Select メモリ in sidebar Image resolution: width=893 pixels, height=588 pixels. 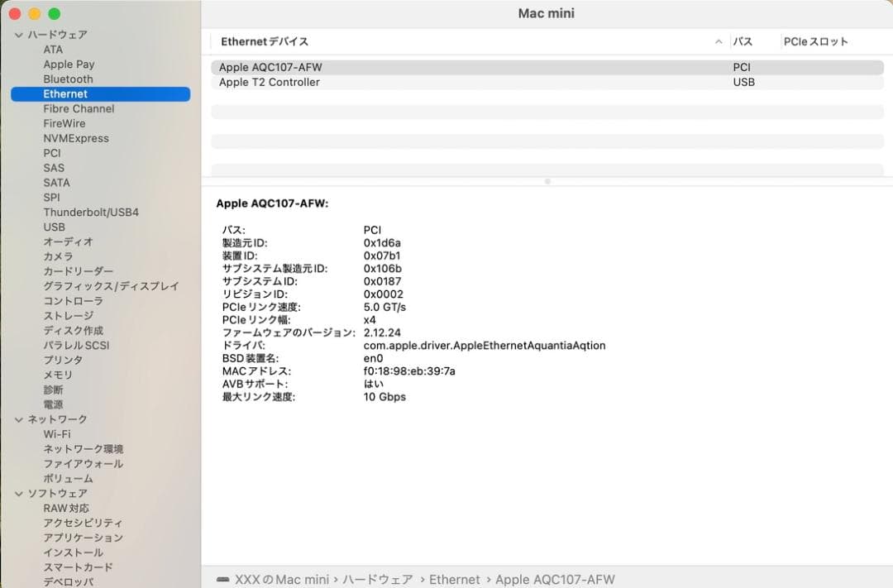58,375
